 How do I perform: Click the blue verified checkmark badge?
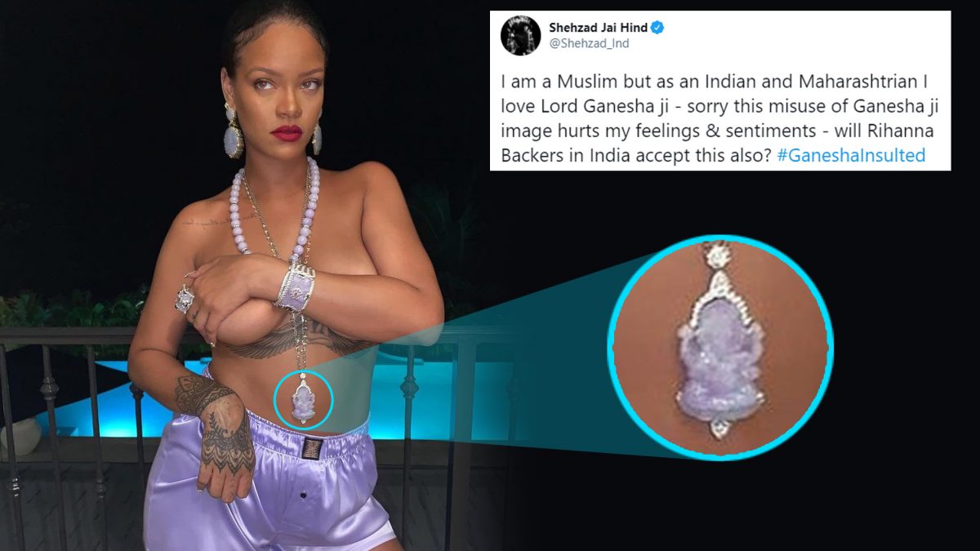657,28
